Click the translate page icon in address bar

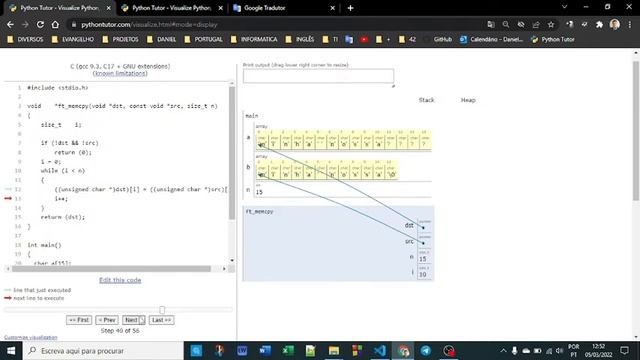click(491, 24)
